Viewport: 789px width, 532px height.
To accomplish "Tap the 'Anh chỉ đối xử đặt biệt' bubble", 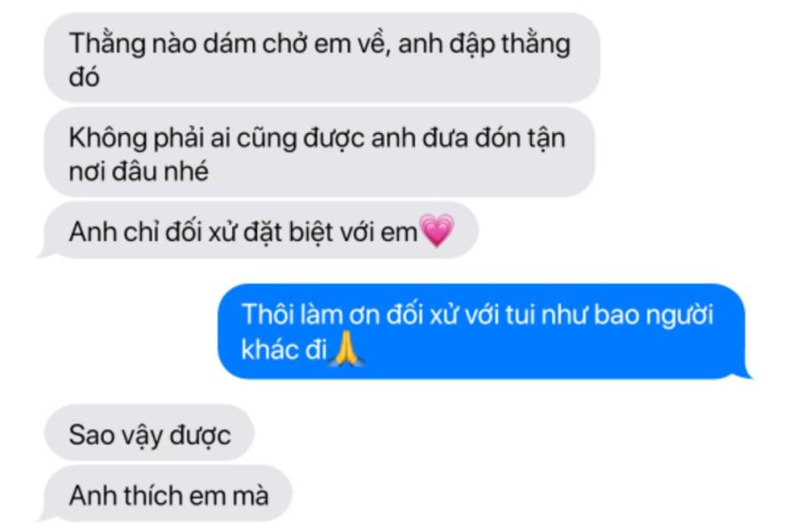I will point(259,231).
